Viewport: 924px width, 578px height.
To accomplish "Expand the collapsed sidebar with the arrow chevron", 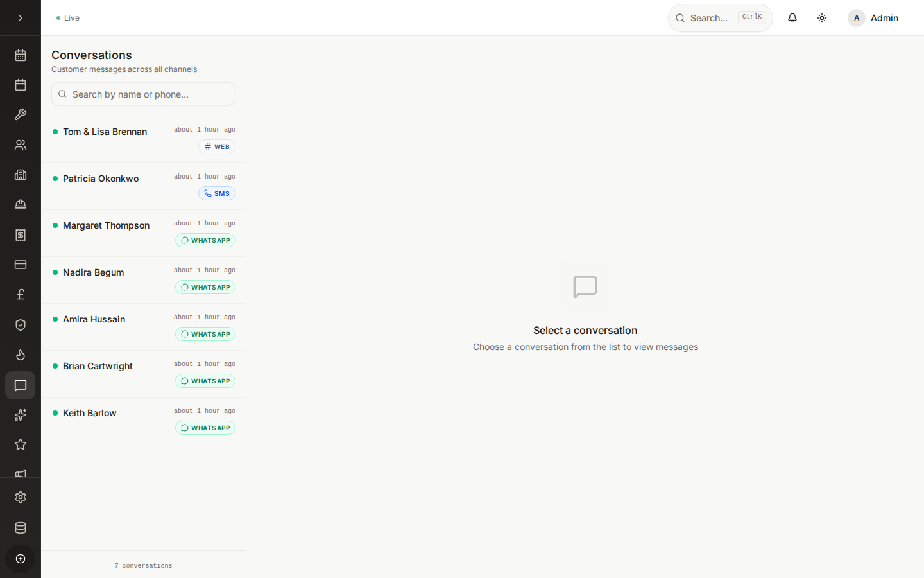I will pyautogui.click(x=20, y=17).
